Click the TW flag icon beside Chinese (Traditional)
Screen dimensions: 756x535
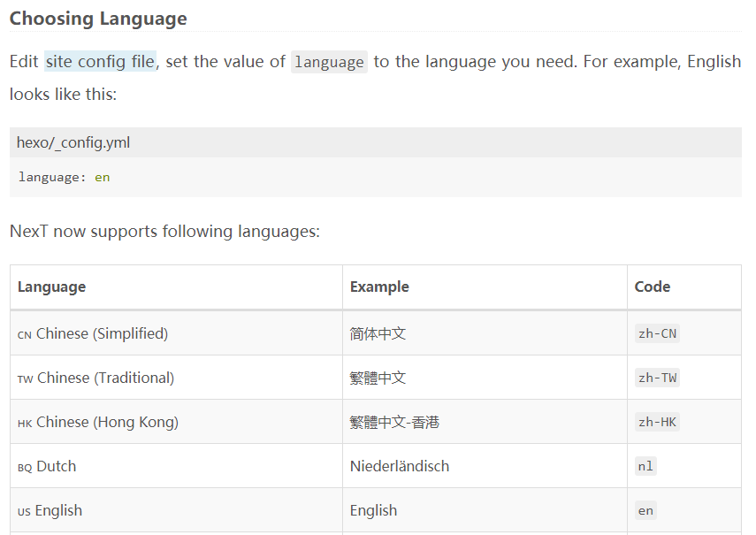tap(25, 378)
